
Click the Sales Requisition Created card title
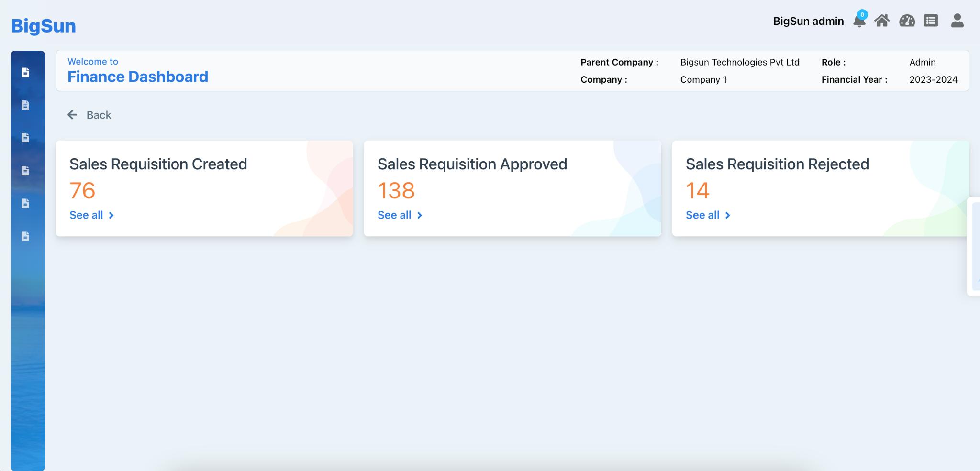(158, 164)
